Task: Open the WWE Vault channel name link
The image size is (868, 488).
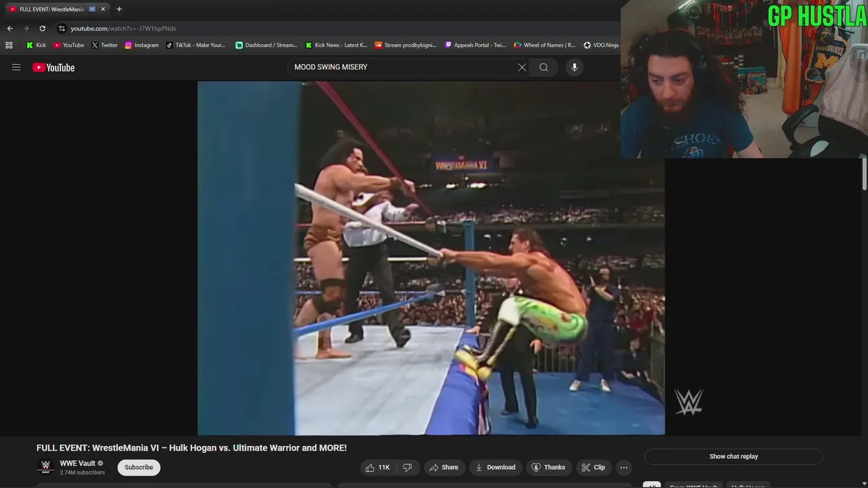Action: click(77, 464)
